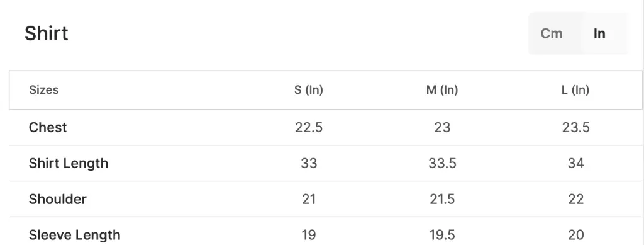Click Shirt Length value 33 for S

309,163
